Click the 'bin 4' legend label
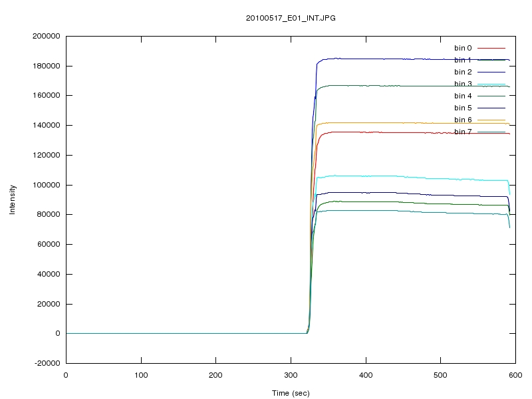Screen dimensions: 532x399 coord(463,96)
